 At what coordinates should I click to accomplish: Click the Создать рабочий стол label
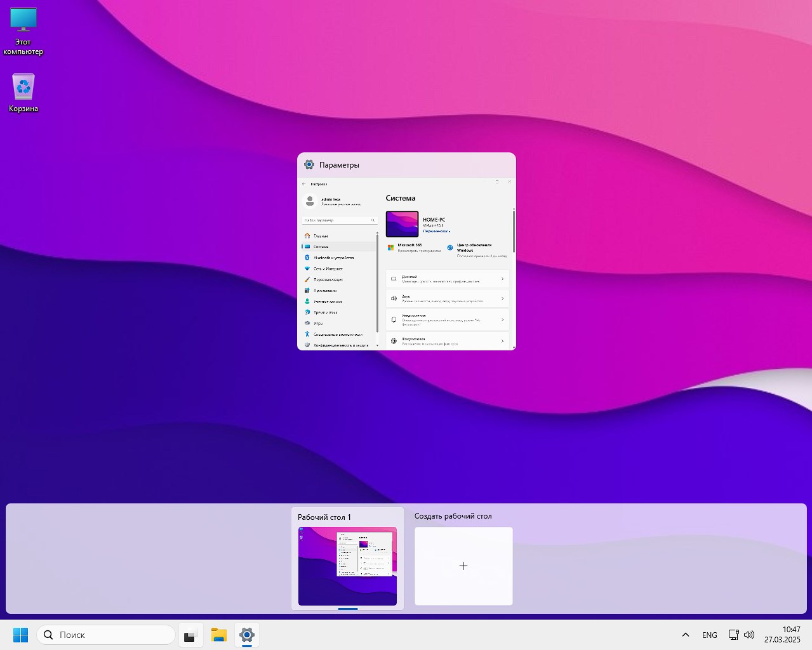coord(453,516)
